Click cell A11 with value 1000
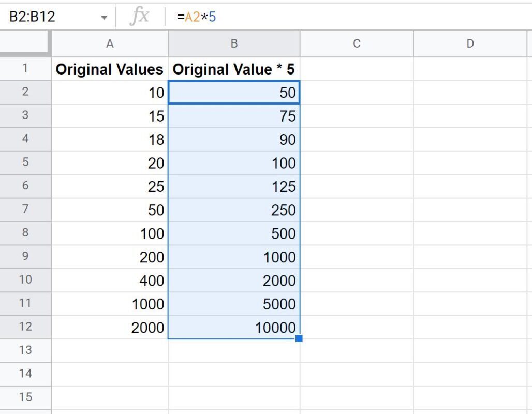532x414 pixels. 110,304
